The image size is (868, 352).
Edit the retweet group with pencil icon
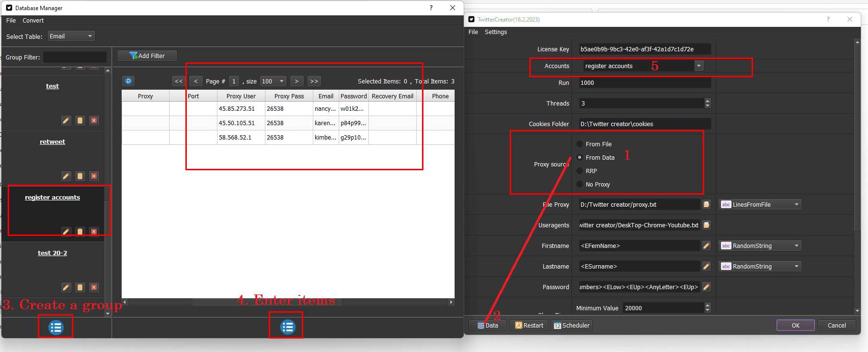click(66, 176)
